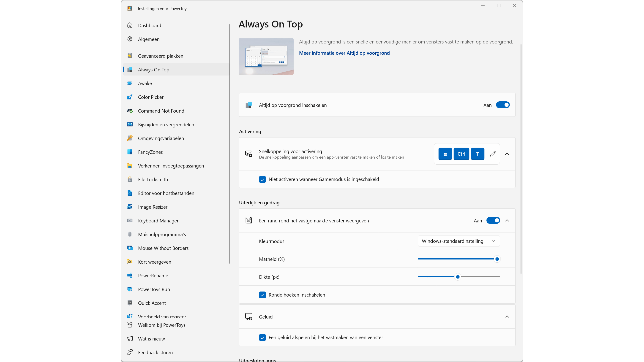
Task: Select the FancyZones module icon
Action: (x=130, y=152)
